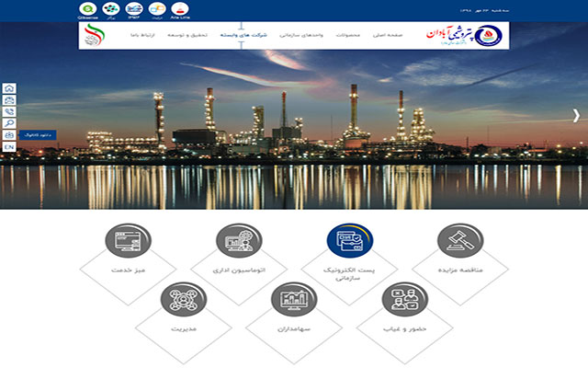The height and width of the screenshot is (368, 588).
Task: Click the management network icon (مدیریت)
Action: pyautogui.click(x=184, y=299)
